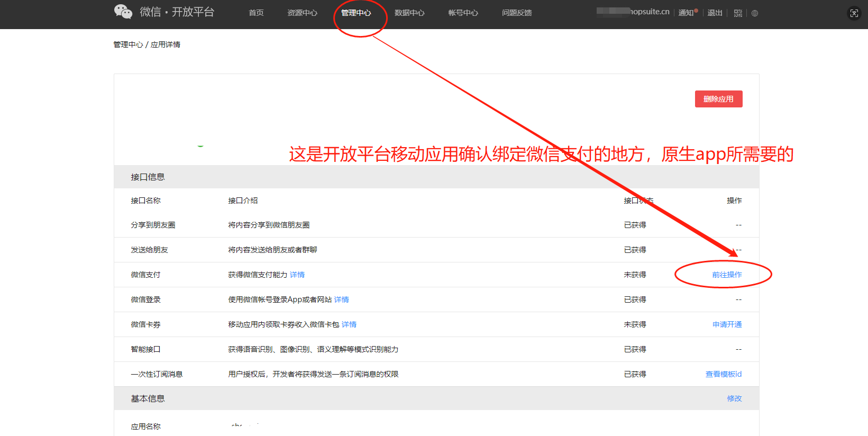Click 前往操作 for 微信支付
The width and height of the screenshot is (868, 436).
727,275
